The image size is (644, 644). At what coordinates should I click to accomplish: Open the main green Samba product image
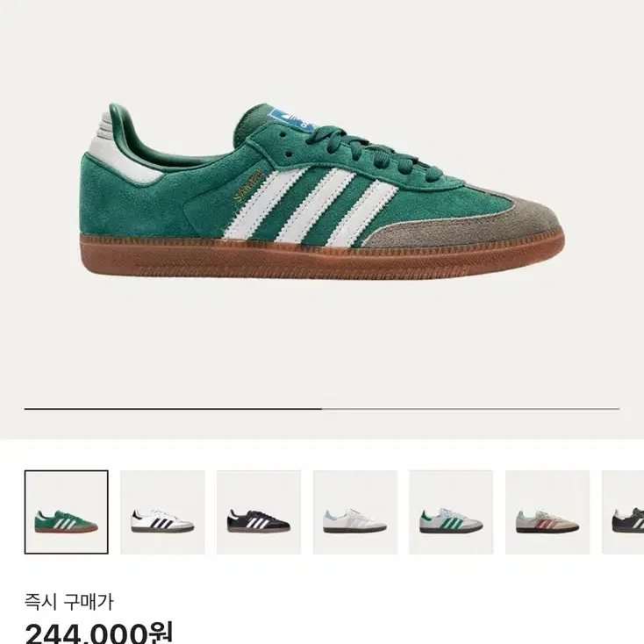tap(322, 191)
